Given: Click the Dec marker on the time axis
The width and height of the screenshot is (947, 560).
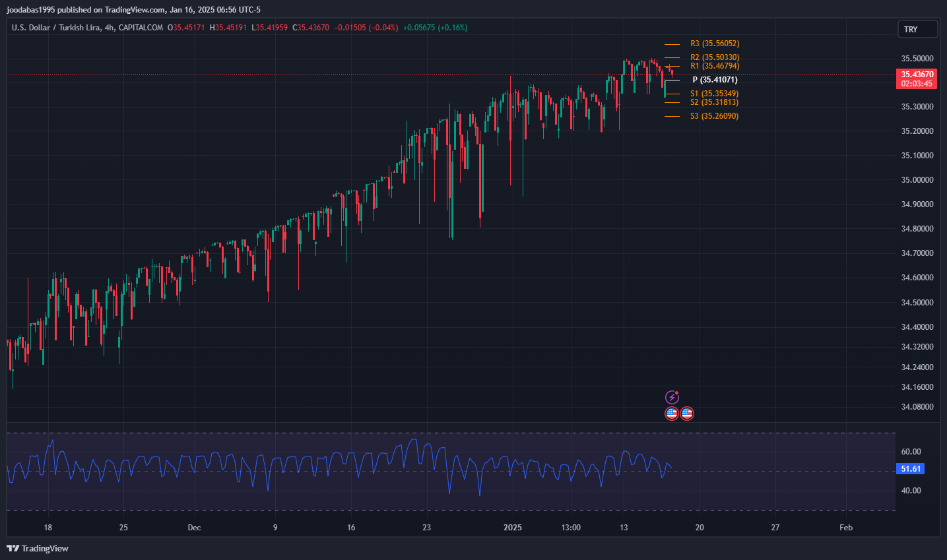Looking at the screenshot, I should coord(194,528).
